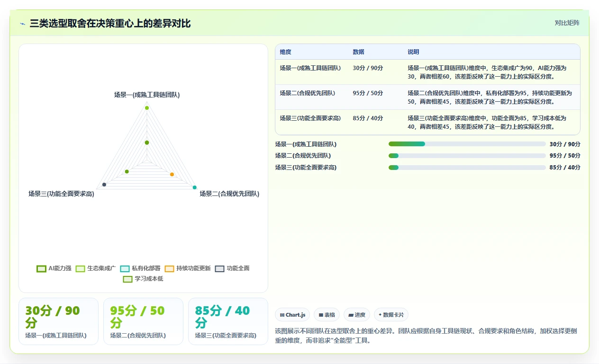The width and height of the screenshot is (599, 364).
Task: Toggle the 功能全面 legend swatch
Action: 219,268
